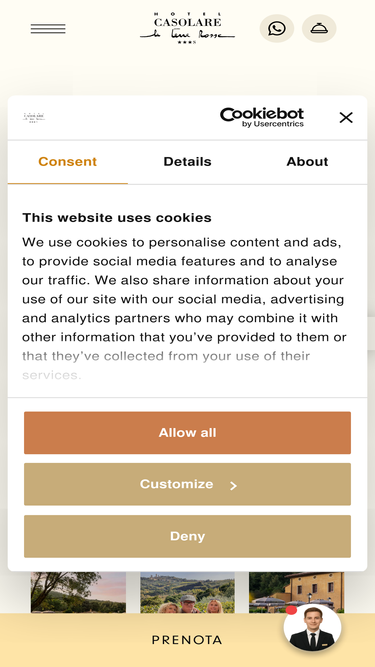Close the Cookiebot consent dialog

(x=346, y=117)
